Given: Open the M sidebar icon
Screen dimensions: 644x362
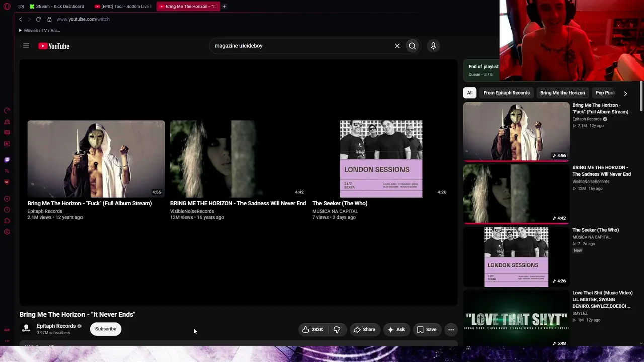Looking at the screenshot, I should tap(7, 144).
